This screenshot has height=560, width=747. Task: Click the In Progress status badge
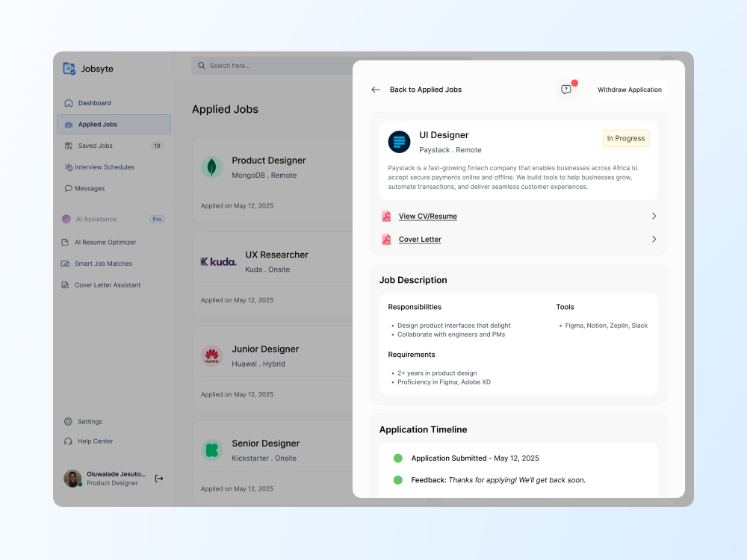[625, 139]
